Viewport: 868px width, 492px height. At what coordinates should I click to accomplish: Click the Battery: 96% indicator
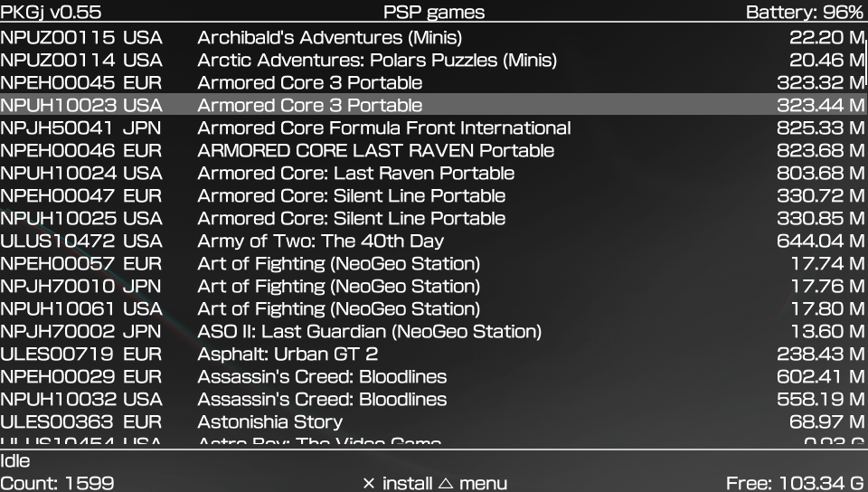804,12
